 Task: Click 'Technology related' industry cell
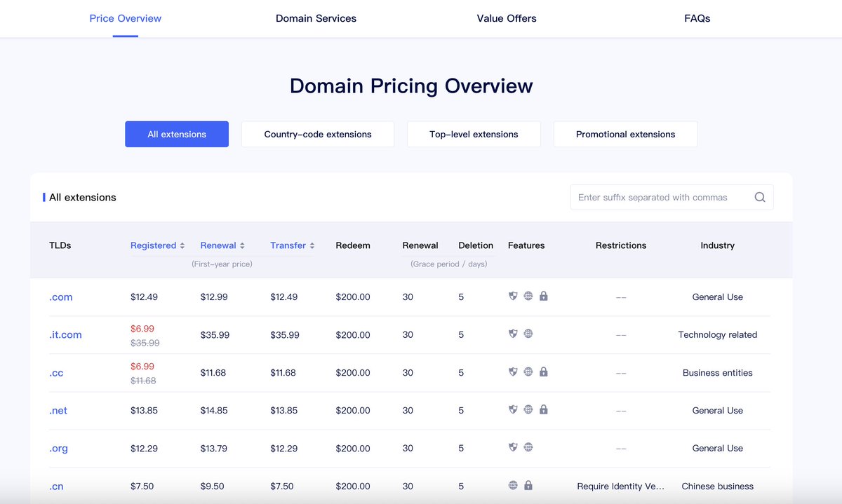pyautogui.click(x=718, y=335)
